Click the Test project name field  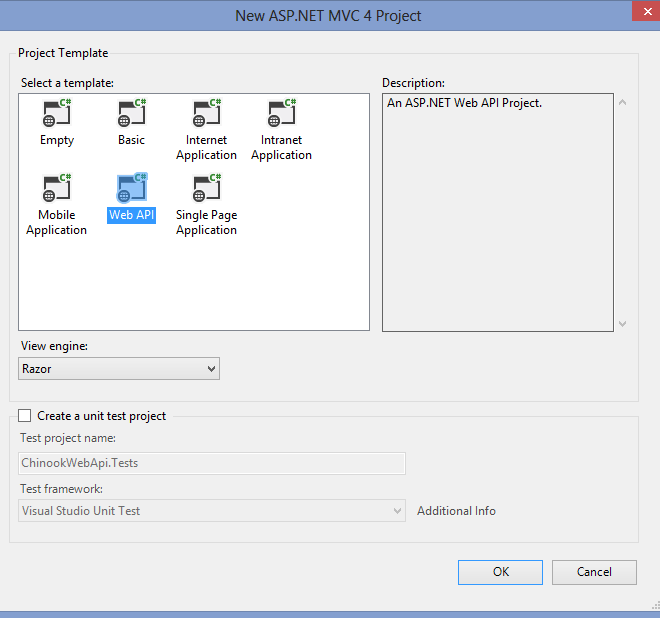[212, 463]
